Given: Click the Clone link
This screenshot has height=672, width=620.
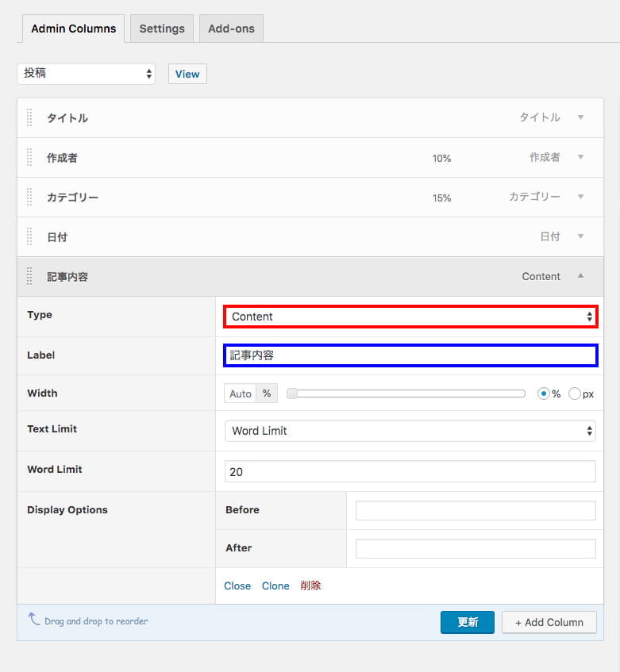Looking at the screenshot, I should point(275,586).
